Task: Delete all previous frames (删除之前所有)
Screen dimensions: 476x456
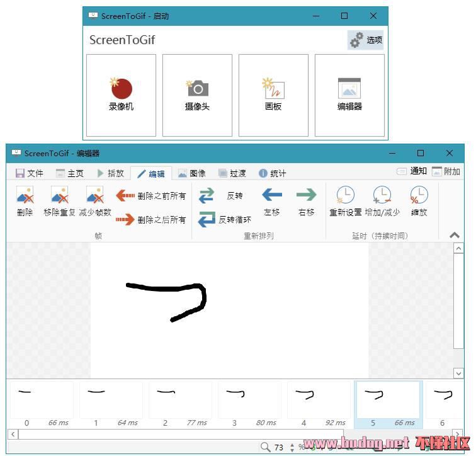Action: [151, 196]
